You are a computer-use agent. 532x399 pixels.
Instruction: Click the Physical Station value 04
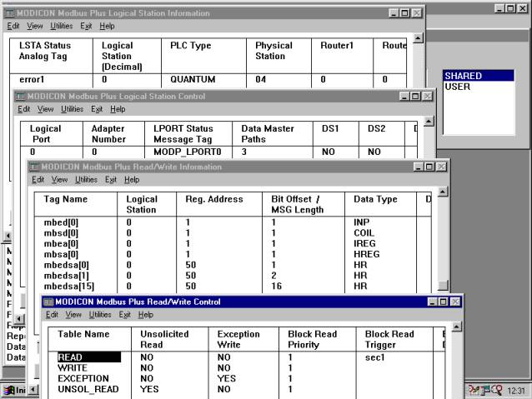(260, 80)
